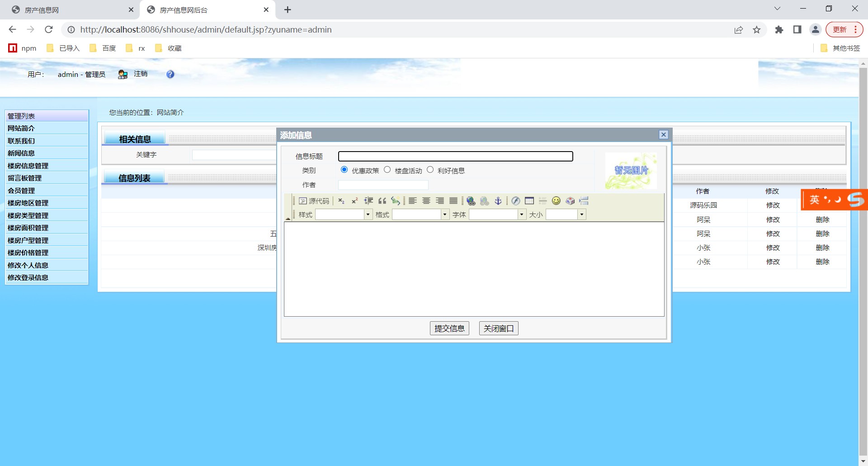Open 留言板管理 in the sidebar
This screenshot has width=868, height=466.
(47, 178)
